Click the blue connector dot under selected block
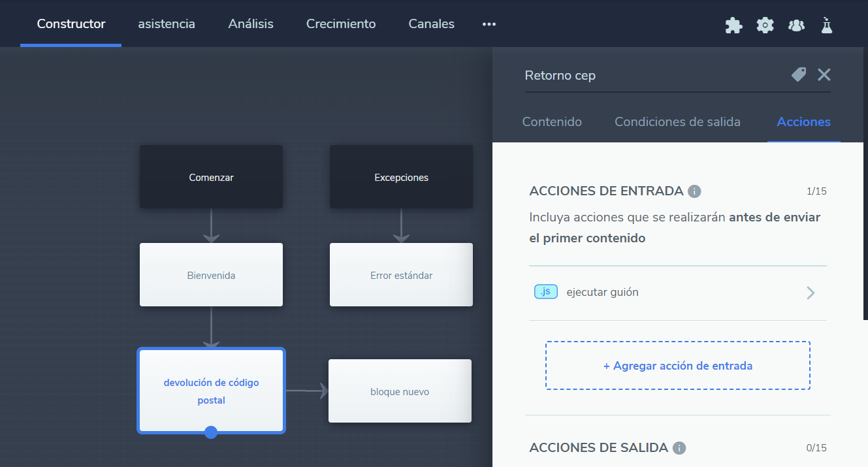Screen dimensions: 868x467 pos(211,432)
